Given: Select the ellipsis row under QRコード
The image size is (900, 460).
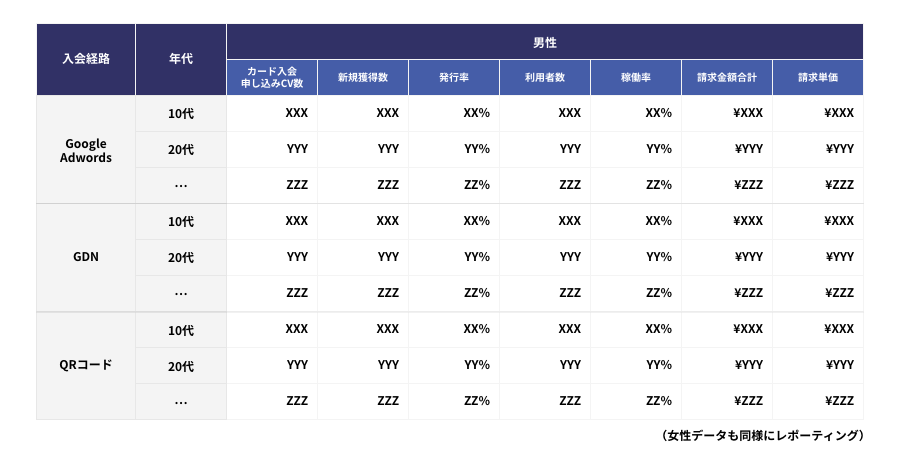Looking at the screenshot, I should pyautogui.click(x=181, y=401).
